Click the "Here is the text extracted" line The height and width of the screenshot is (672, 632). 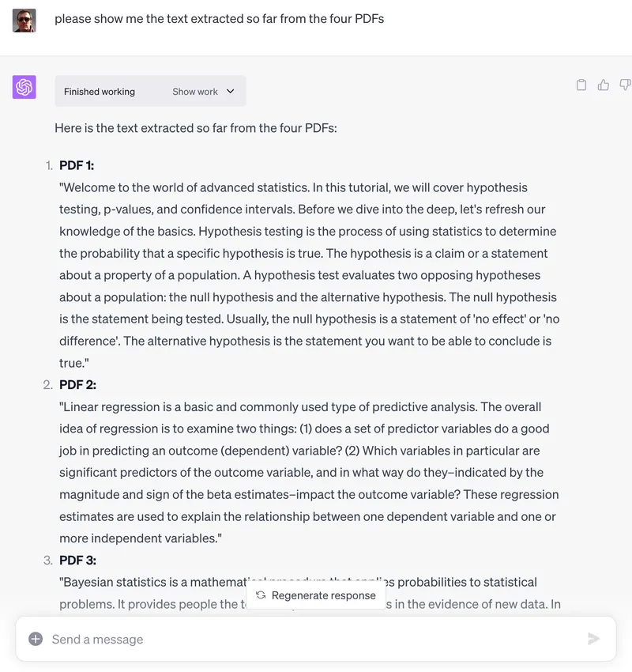point(196,128)
